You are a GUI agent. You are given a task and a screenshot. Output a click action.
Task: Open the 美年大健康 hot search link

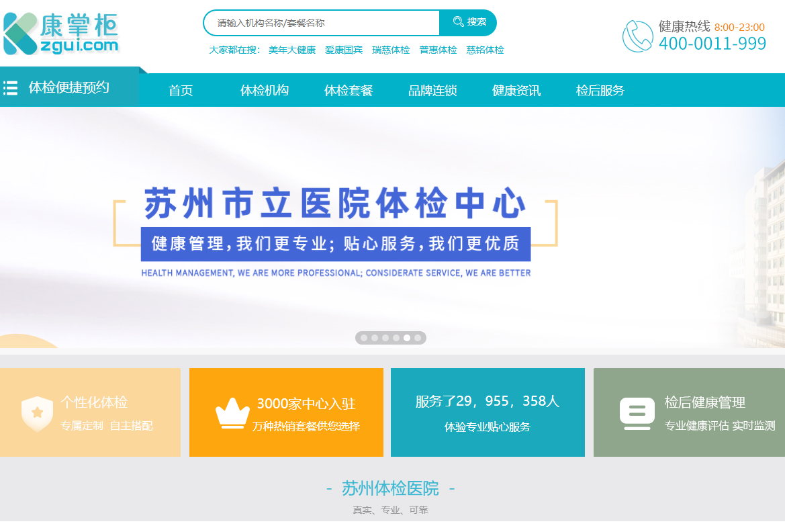[291, 49]
